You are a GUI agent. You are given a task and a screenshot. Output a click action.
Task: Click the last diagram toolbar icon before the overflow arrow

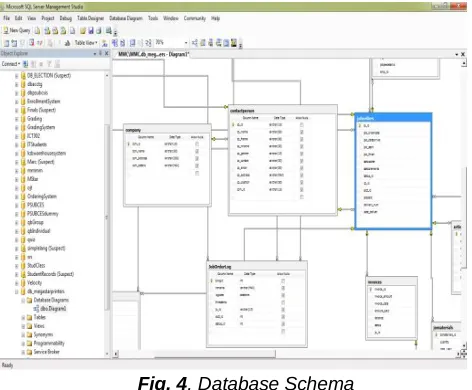point(234,43)
